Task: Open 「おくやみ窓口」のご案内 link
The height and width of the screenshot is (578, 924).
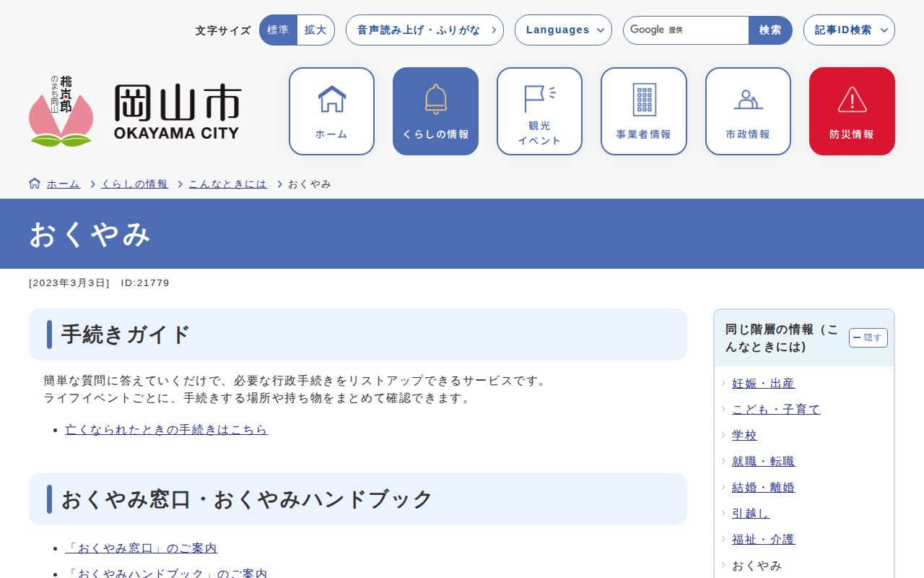Action: tap(141, 548)
